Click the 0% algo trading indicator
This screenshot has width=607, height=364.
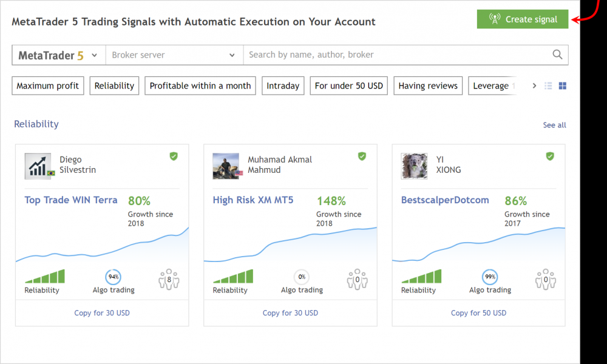point(302,277)
